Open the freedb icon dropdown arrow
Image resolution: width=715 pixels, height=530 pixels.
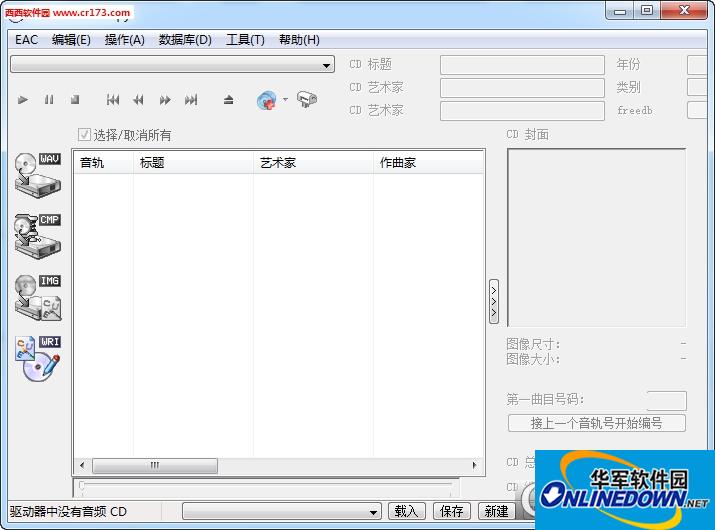click(285, 99)
